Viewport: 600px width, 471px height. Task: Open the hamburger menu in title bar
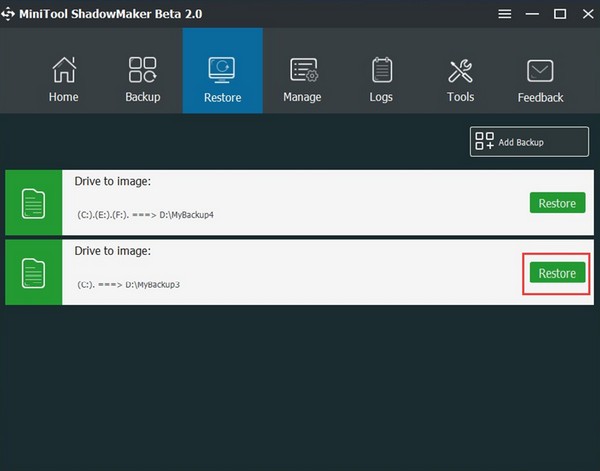[x=504, y=14]
